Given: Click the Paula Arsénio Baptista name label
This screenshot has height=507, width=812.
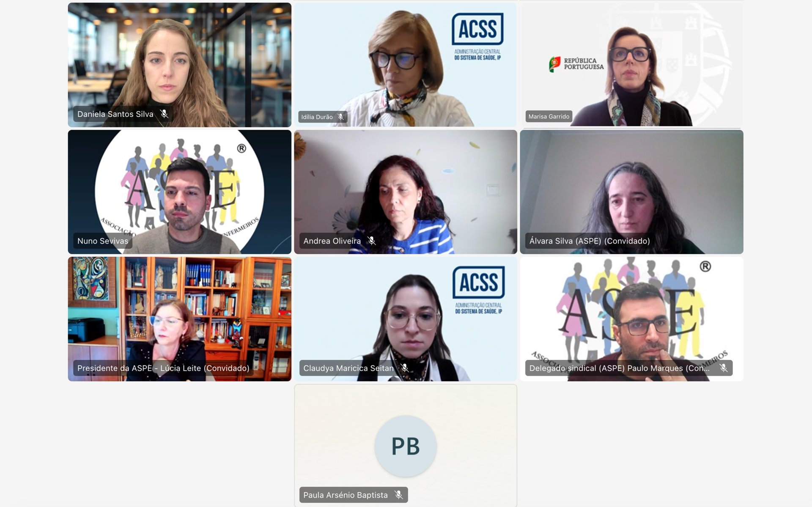Looking at the screenshot, I should (x=346, y=495).
